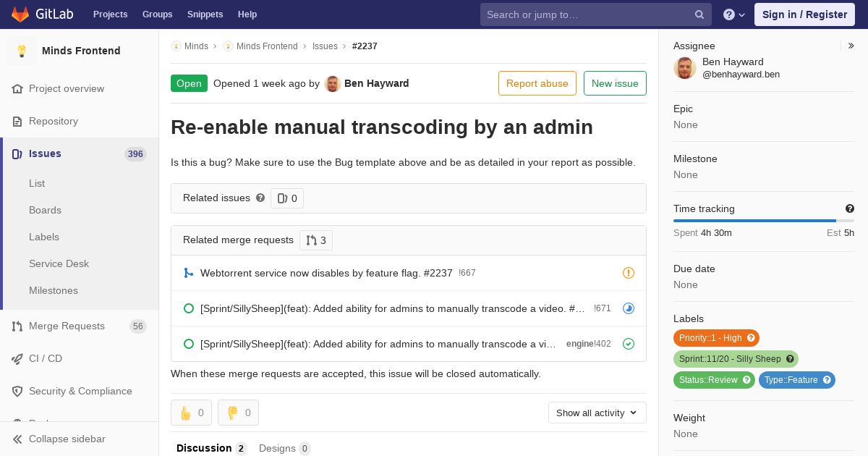The height and width of the screenshot is (456, 868).
Task: Click the GitLab fox logo
Action: coord(20,14)
